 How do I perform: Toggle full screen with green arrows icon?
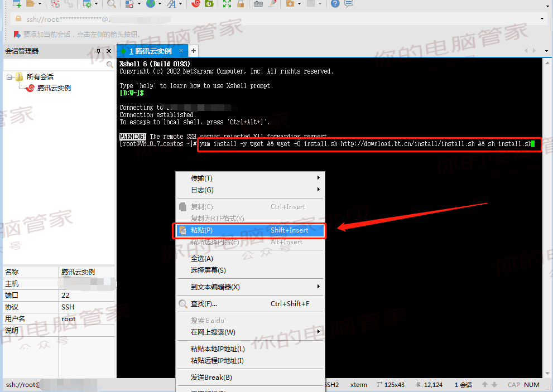[227, 4]
